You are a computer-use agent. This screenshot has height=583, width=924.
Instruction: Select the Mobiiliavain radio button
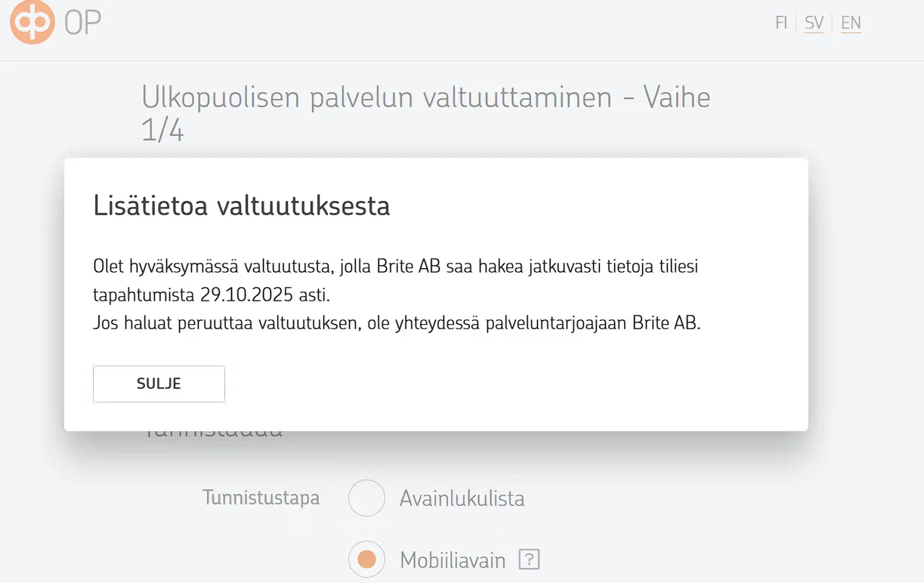click(x=366, y=560)
